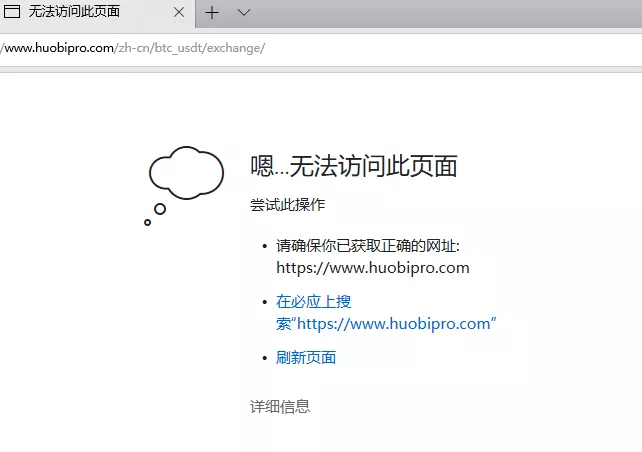Click the thought cloud illustration

[x=184, y=185]
